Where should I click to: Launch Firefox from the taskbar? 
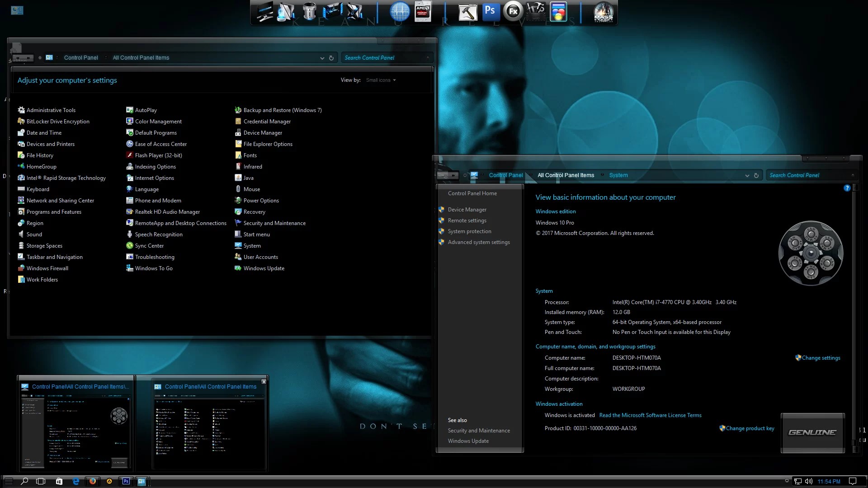[x=92, y=481]
